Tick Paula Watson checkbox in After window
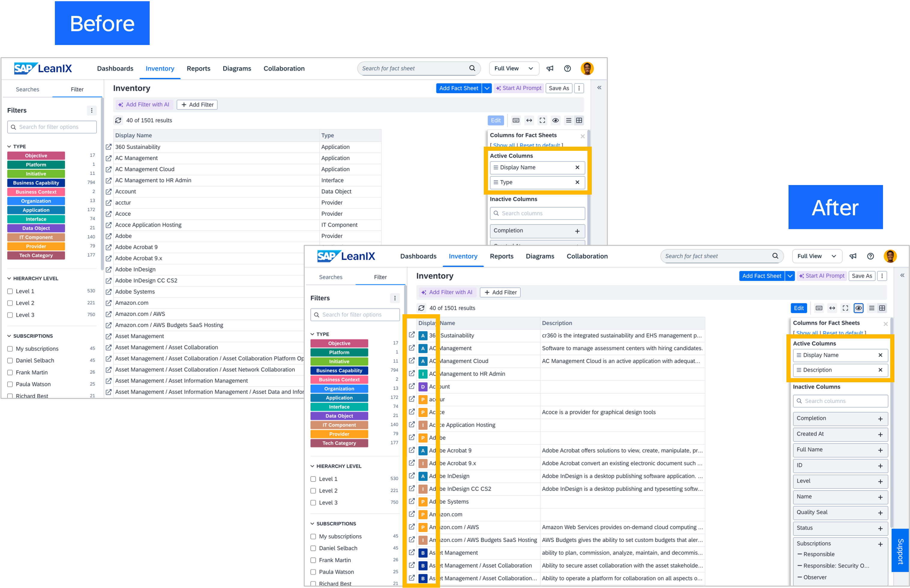The width and height of the screenshot is (910, 588). [x=313, y=572]
